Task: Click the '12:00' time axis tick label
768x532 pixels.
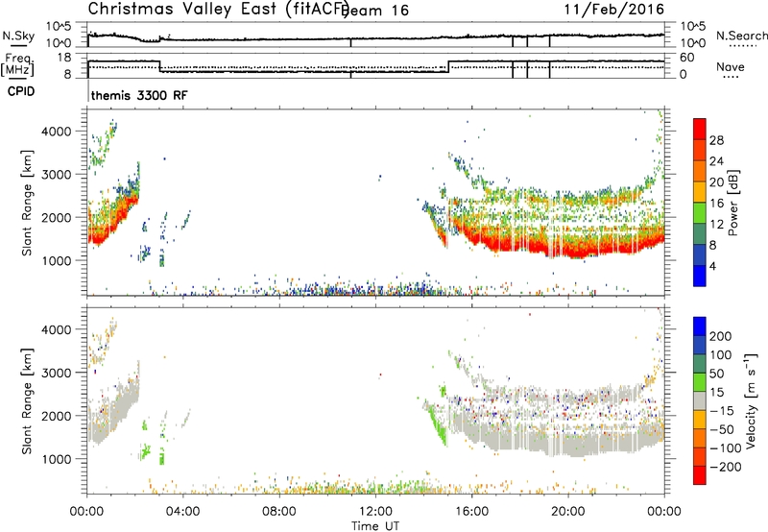Action: coord(375,512)
